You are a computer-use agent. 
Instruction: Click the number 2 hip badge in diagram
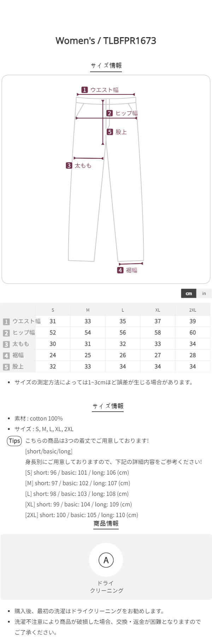tap(110, 113)
